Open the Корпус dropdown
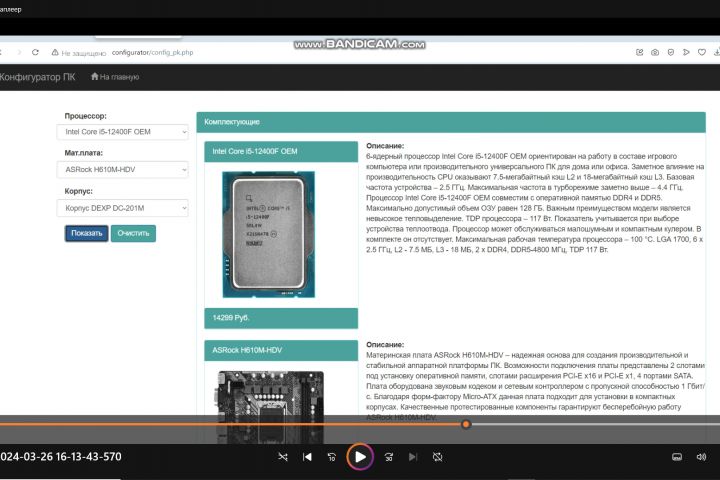Screen dimensions: 720x480 coord(123,208)
